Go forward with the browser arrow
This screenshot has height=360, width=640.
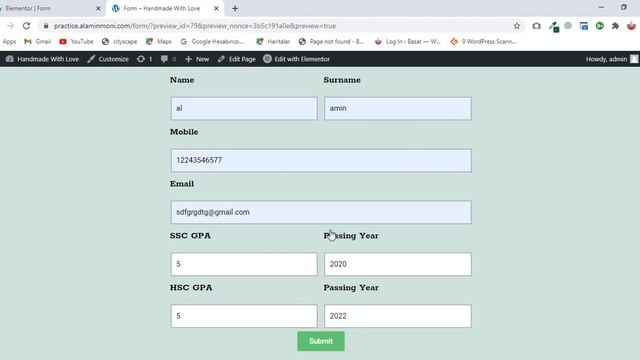[11, 26]
